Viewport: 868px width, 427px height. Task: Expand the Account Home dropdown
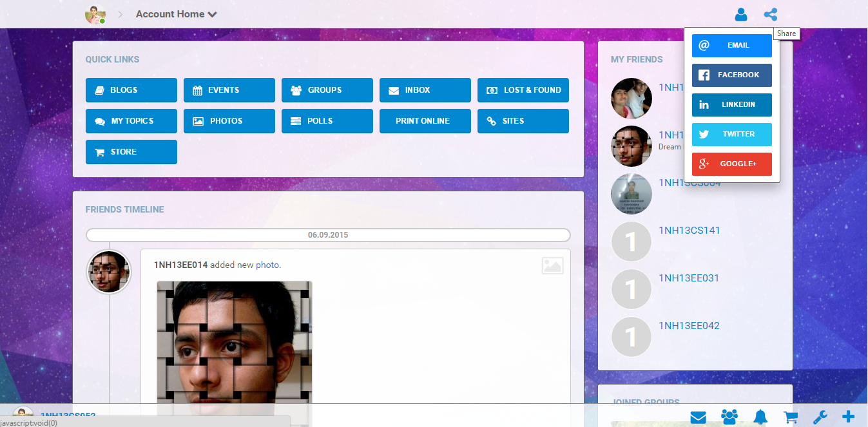tap(176, 14)
